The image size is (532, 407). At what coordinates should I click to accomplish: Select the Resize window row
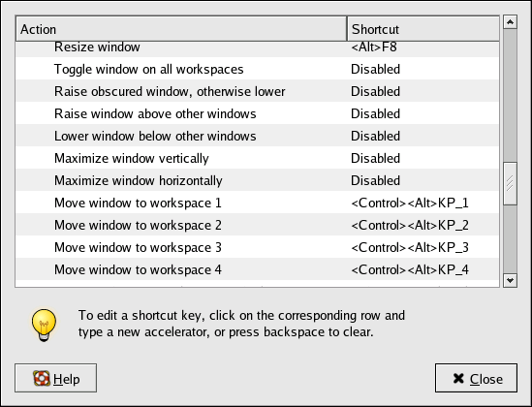[x=257, y=48]
